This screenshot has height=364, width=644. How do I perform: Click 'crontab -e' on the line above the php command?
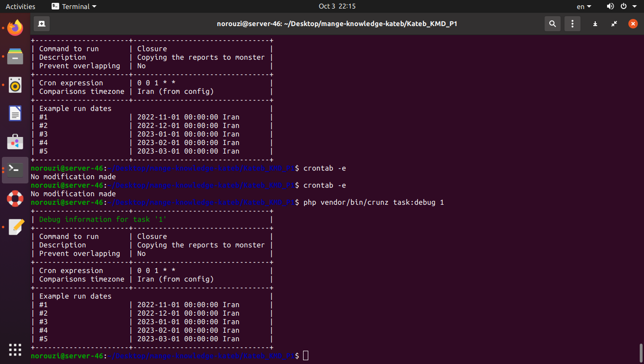(325, 185)
